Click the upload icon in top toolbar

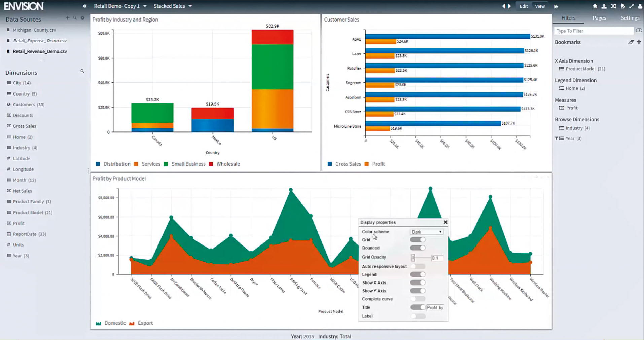(x=604, y=6)
